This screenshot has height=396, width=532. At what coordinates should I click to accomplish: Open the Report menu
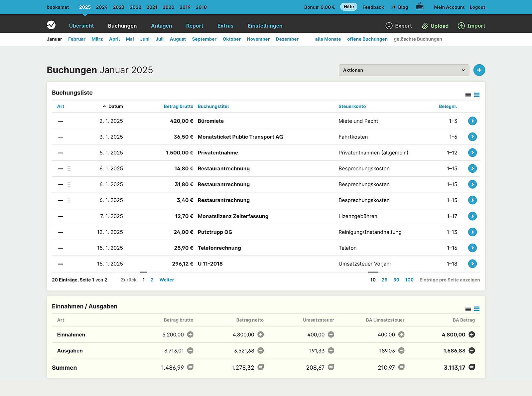(195, 26)
